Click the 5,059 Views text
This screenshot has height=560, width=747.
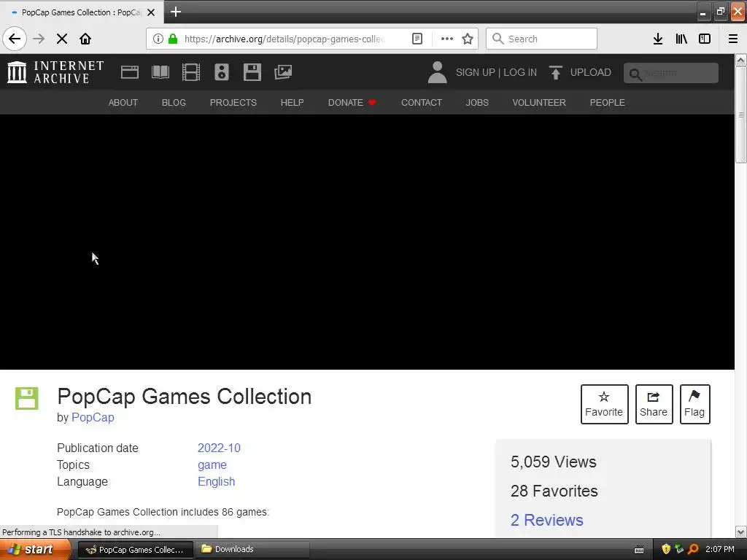pyautogui.click(x=554, y=462)
